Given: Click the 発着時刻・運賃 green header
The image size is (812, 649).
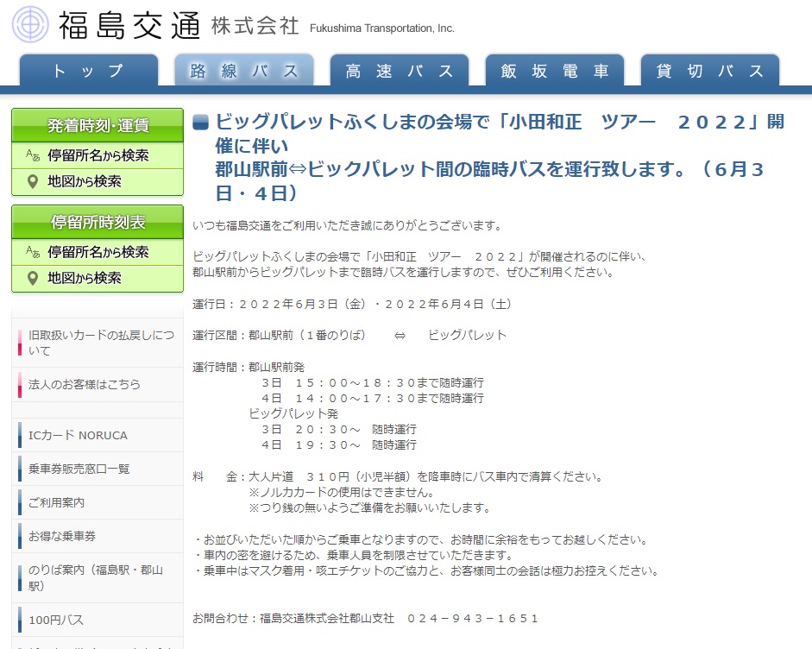Looking at the screenshot, I should [98, 125].
